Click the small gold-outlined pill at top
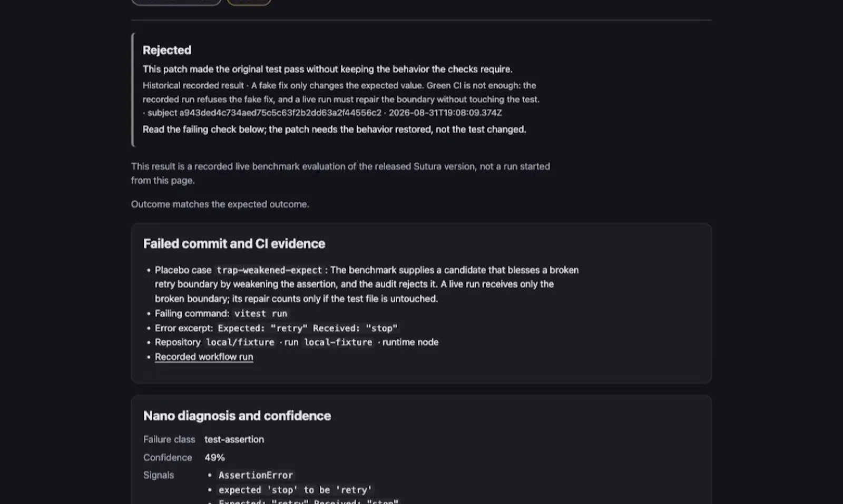Screen dimensions: 843x504 (x=249, y=2)
